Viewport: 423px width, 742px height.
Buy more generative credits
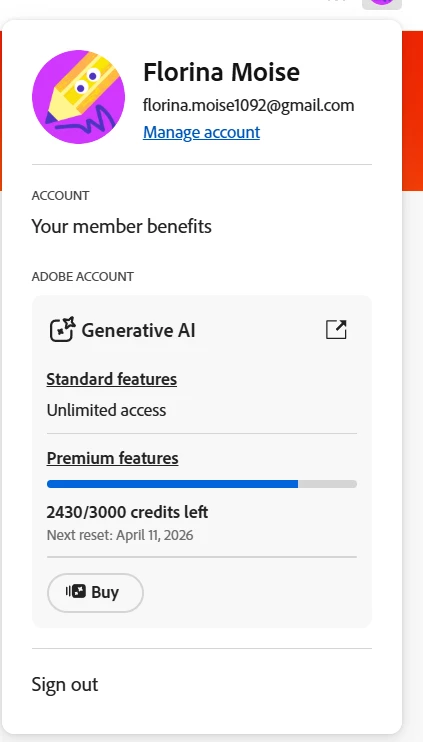[95, 592]
